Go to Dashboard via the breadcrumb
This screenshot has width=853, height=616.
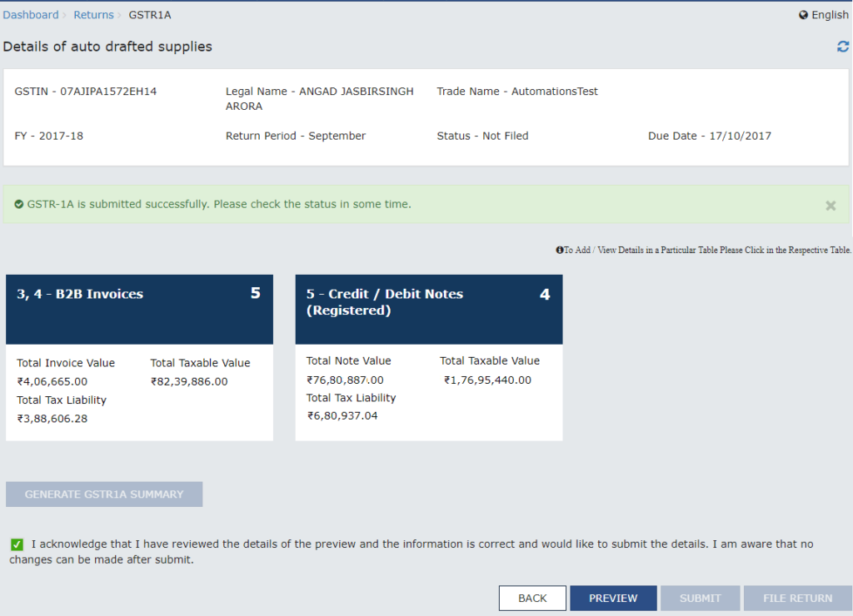coord(31,15)
